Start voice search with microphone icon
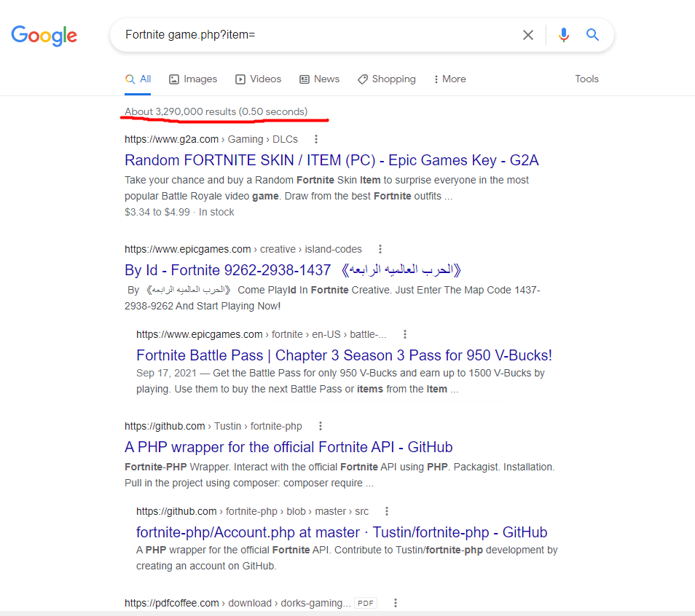This screenshot has height=616, width=695. [563, 35]
